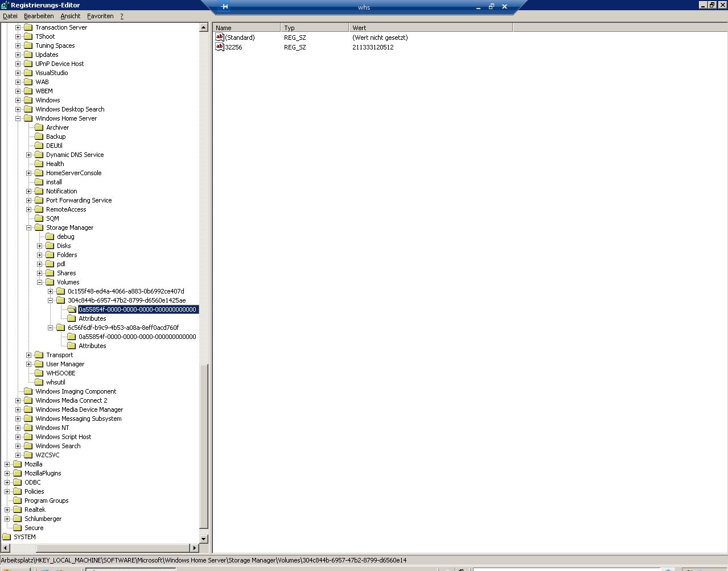Expand the Dynamic DNS Service key
Image resolution: width=728 pixels, height=571 pixels.
[28, 155]
